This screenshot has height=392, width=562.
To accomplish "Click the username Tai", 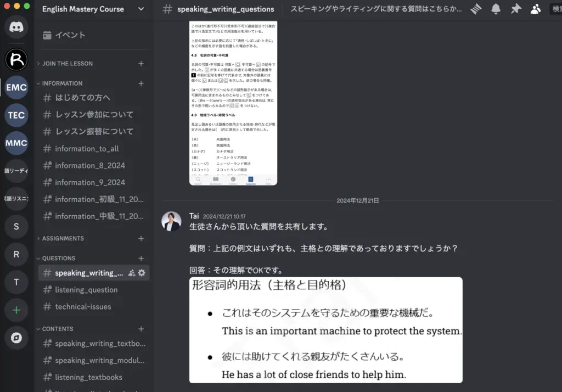I will [194, 216].
